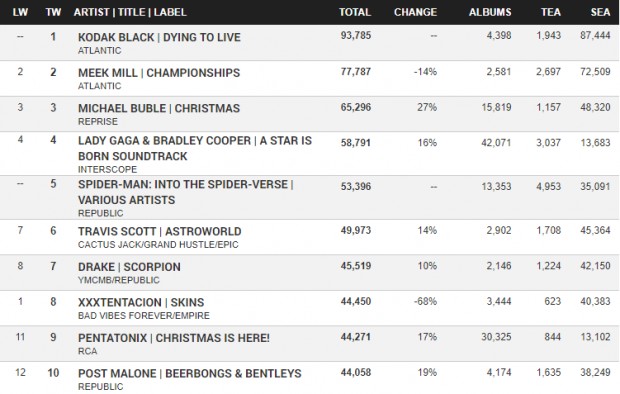The width and height of the screenshot is (620, 394).
Task: Open Kodak Black Dying To Live entry
Action: click(x=159, y=37)
